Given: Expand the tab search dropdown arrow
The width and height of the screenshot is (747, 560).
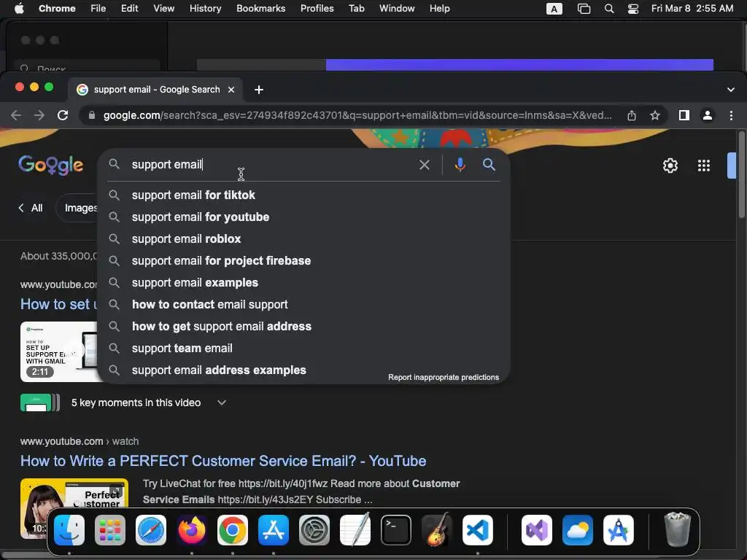Looking at the screenshot, I should click(730, 90).
